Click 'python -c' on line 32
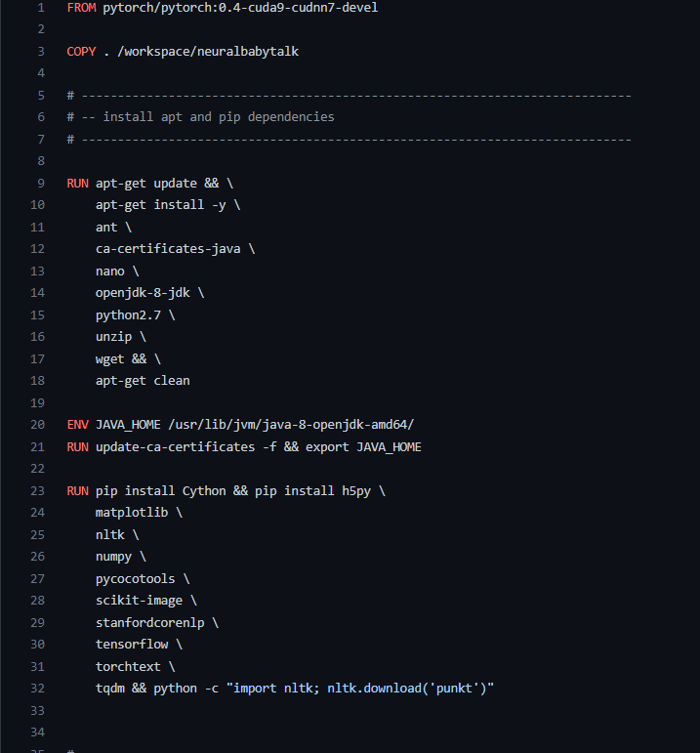Viewport: 700px width, 753px height. pyautogui.click(x=185, y=689)
